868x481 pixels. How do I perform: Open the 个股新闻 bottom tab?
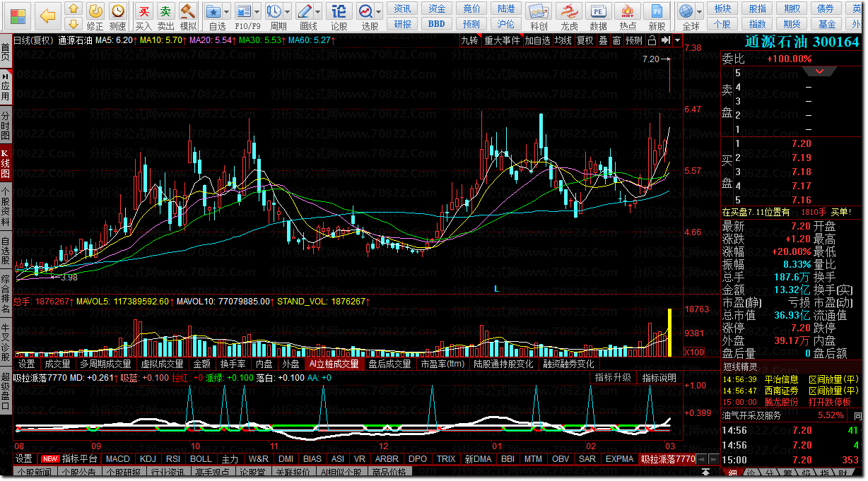click(34, 472)
